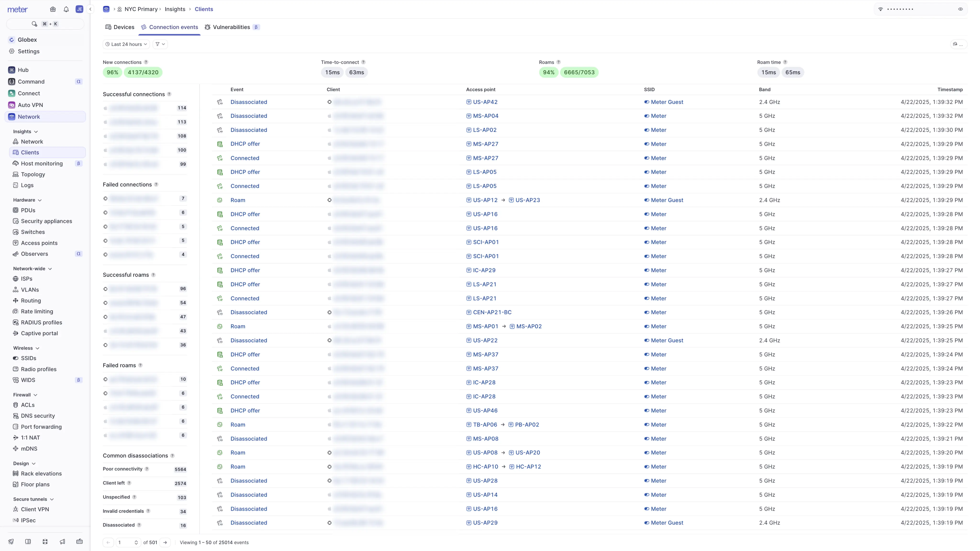The height and width of the screenshot is (551, 980).
Task: Go to next page of events
Action: coord(165,542)
